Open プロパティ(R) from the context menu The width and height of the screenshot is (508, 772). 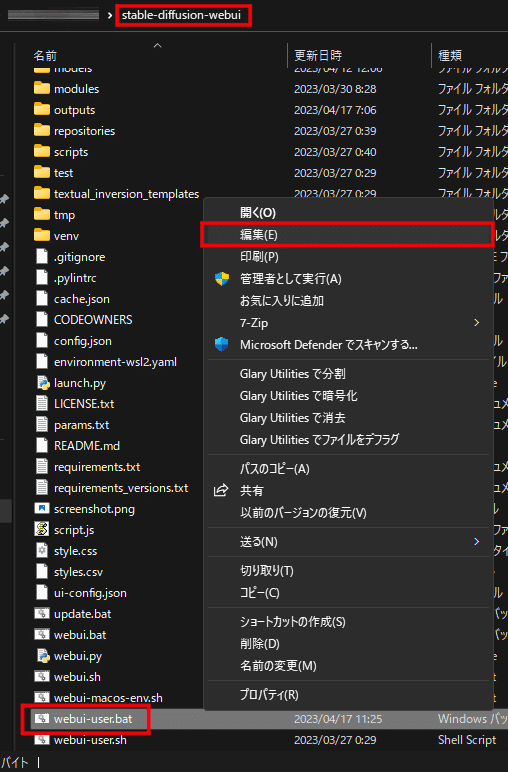click(x=349, y=695)
